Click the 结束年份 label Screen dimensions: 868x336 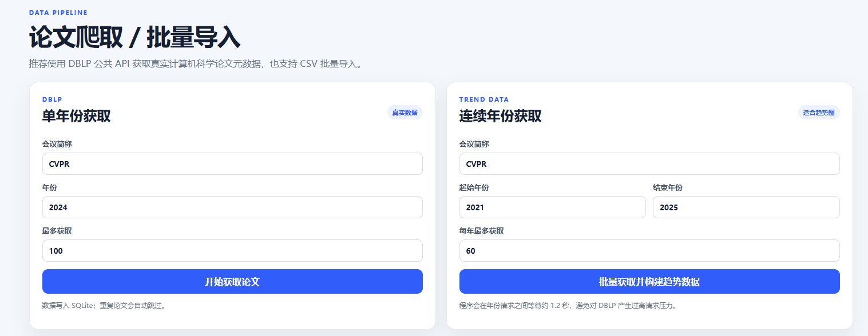pyautogui.click(x=668, y=187)
